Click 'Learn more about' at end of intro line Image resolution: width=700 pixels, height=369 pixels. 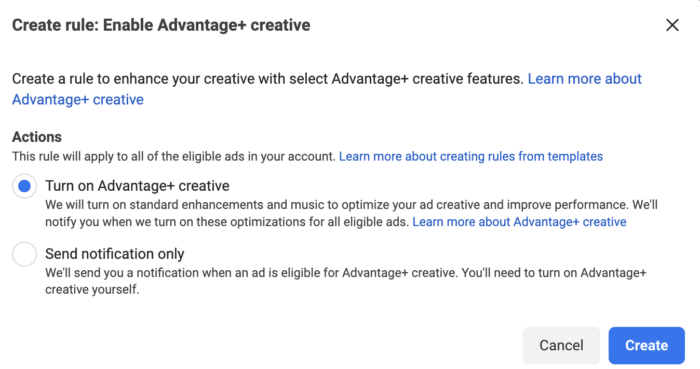click(x=584, y=79)
